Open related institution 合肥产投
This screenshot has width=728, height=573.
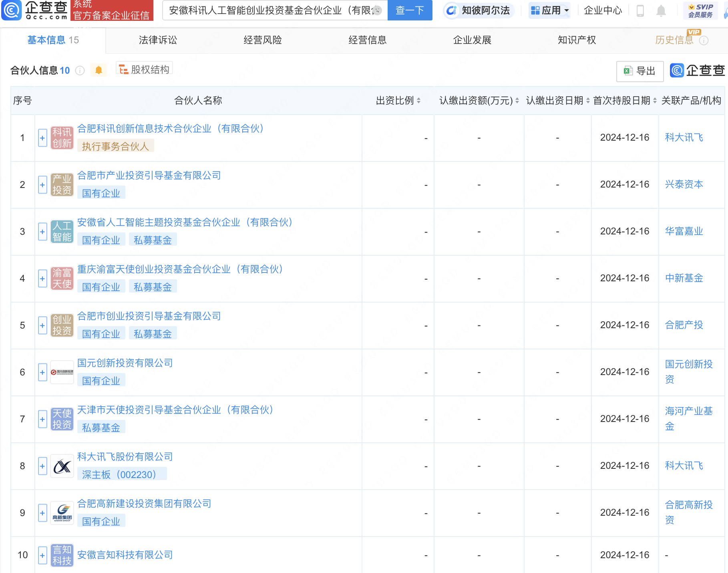click(x=684, y=325)
